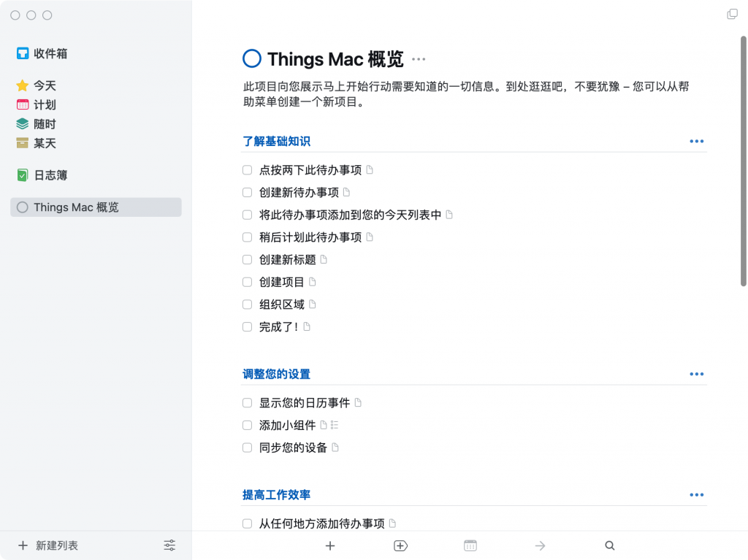Open the list filter icon beside 新建列表

click(169, 545)
